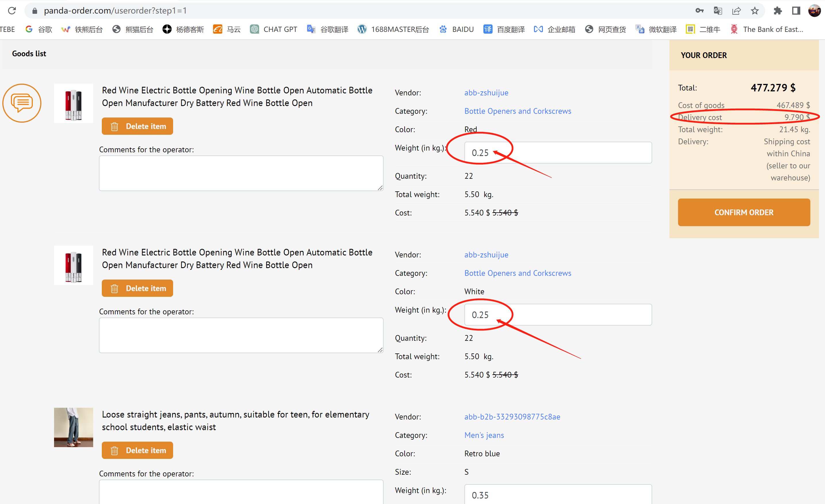Viewport: 825px width, 504px height.
Task: Open the 马云 bookmark
Action: 227,29
